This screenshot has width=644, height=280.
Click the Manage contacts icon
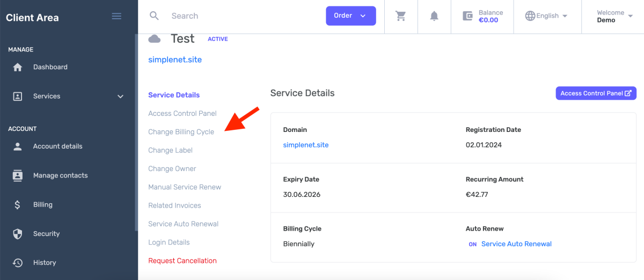(x=18, y=176)
